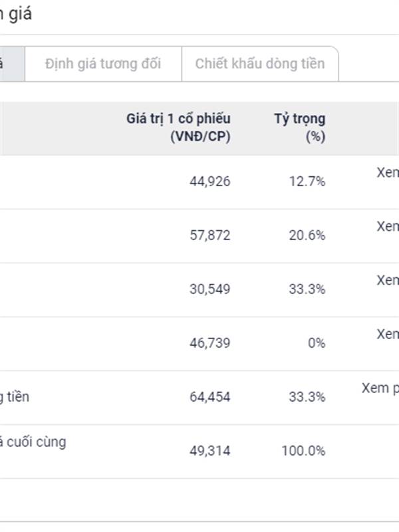Click the Xem link in the 30,549 row
The image size is (399, 532).
tap(388, 280)
